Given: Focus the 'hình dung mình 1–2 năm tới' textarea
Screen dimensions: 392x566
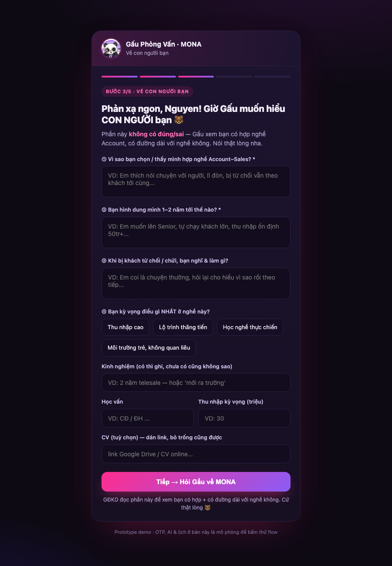Looking at the screenshot, I should click(x=196, y=232).
